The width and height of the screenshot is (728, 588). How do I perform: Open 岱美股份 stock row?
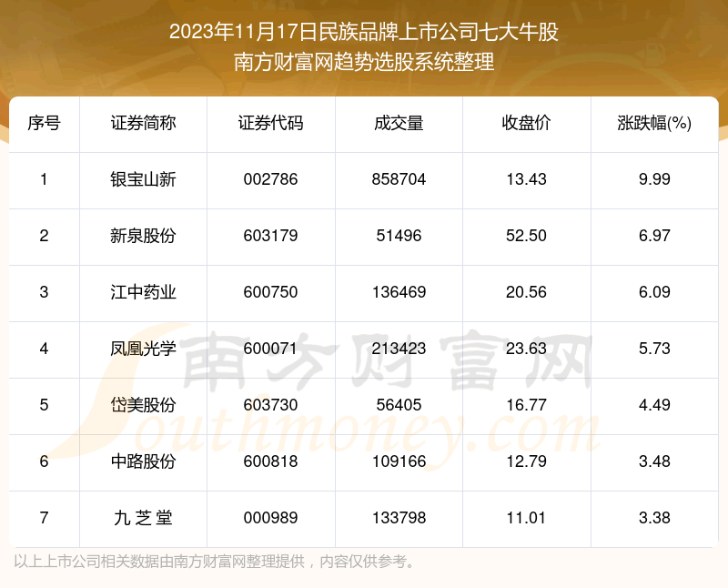coord(143,405)
